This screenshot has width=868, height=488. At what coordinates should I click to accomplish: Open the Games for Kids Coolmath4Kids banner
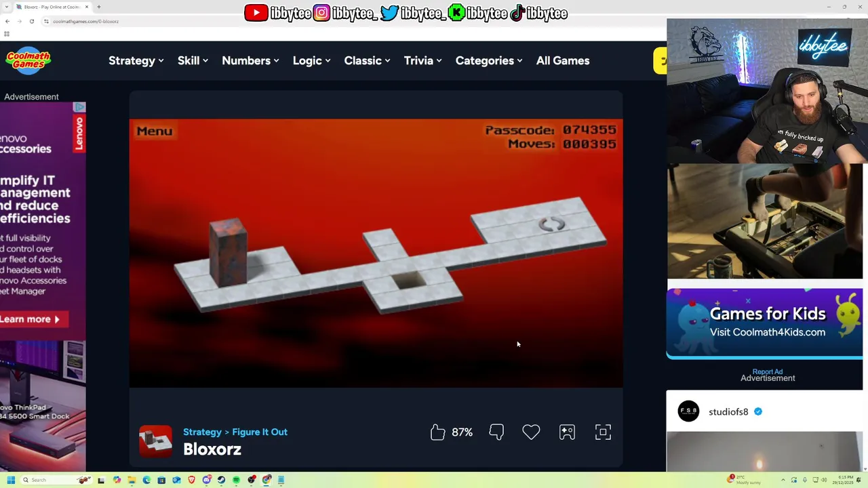pyautogui.click(x=764, y=323)
